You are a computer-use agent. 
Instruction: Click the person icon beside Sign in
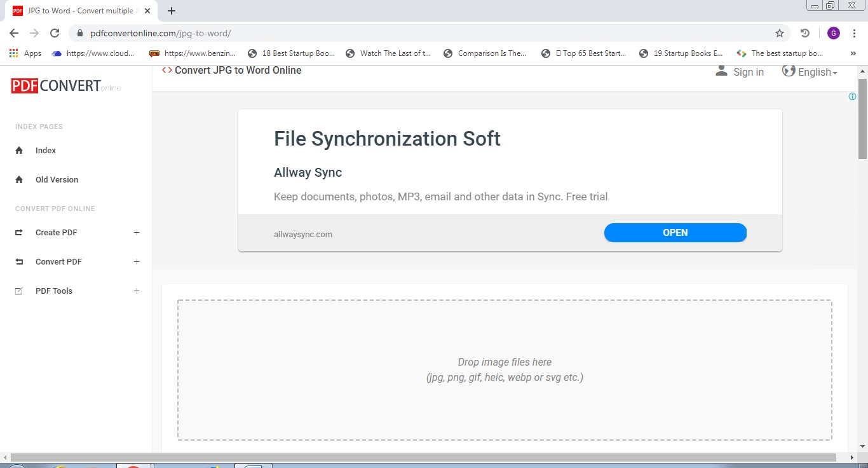pos(721,71)
